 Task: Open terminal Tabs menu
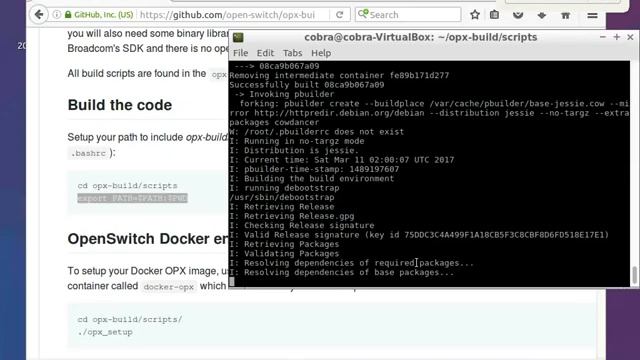(x=293, y=53)
